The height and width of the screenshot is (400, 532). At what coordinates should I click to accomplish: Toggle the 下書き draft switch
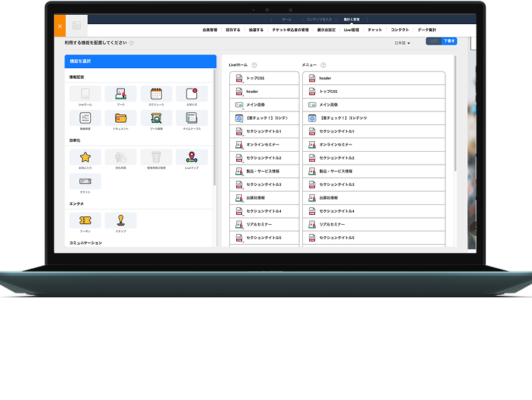[449, 41]
